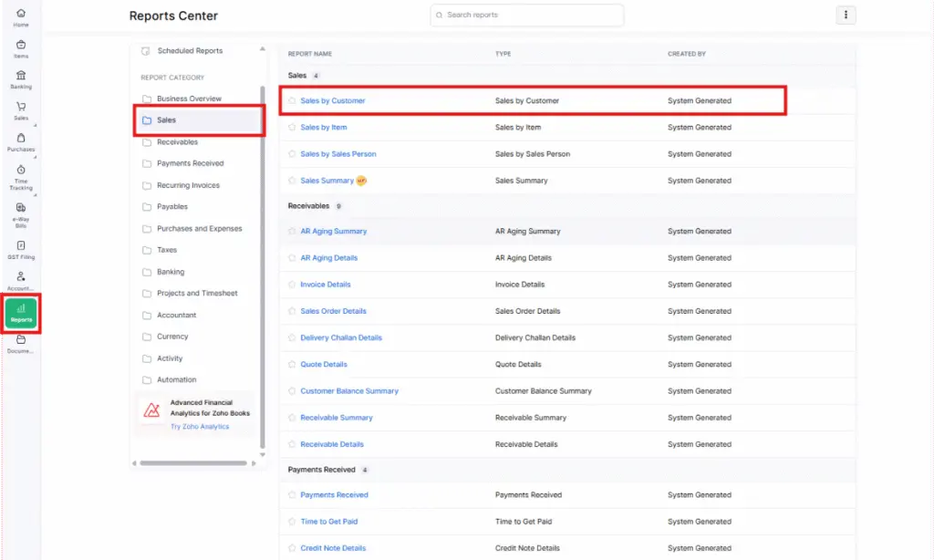Open the Customer Balance Summary report
The image size is (934, 560).
349,390
